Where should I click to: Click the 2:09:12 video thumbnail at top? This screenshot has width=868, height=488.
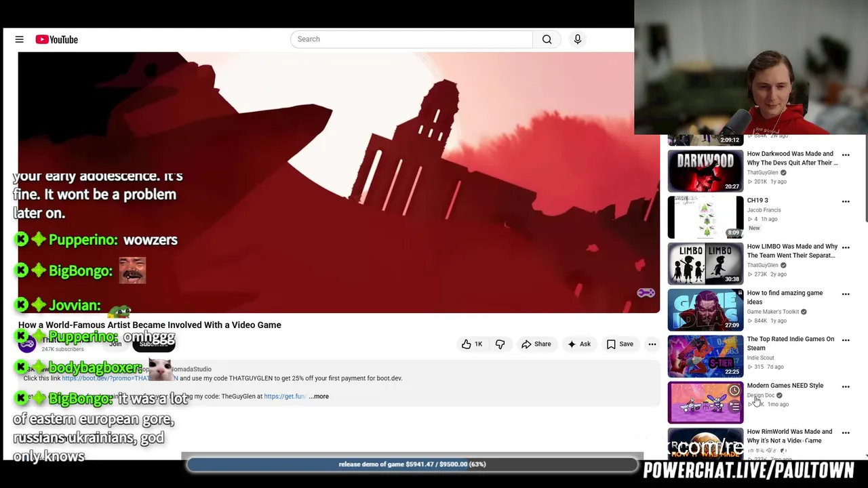705,140
